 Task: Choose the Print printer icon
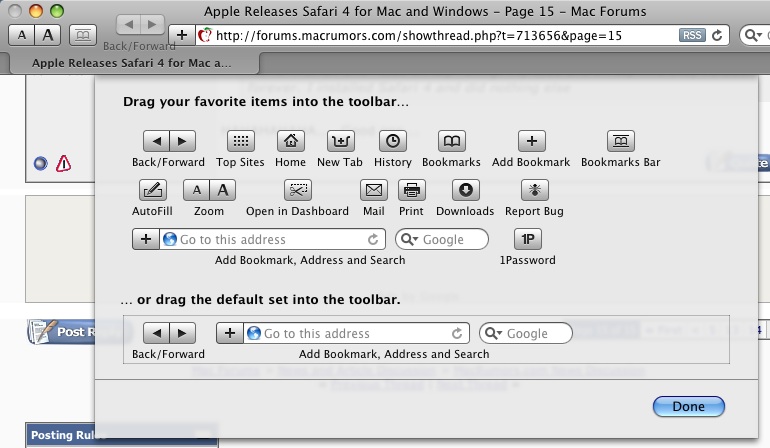pos(412,190)
